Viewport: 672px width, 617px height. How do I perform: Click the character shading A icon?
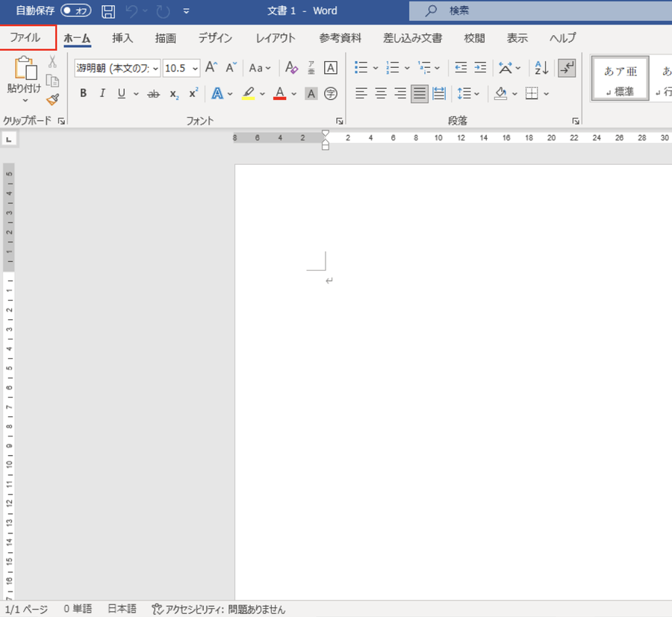311,93
